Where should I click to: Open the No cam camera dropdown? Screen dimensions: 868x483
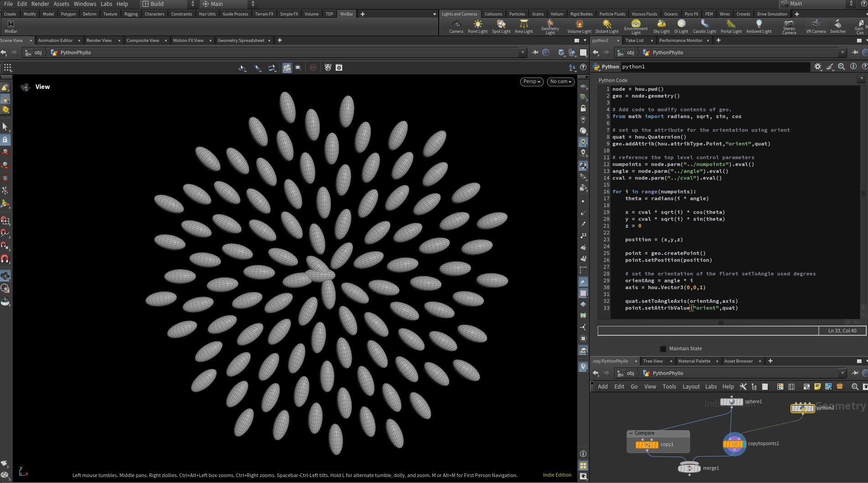pyautogui.click(x=560, y=82)
